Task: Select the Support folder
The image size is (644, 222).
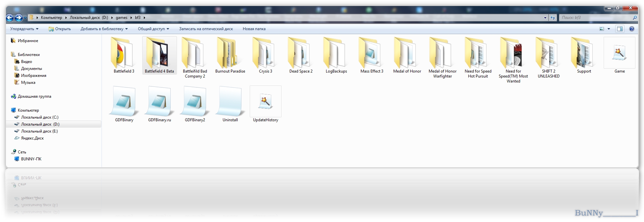Action: 584,55
